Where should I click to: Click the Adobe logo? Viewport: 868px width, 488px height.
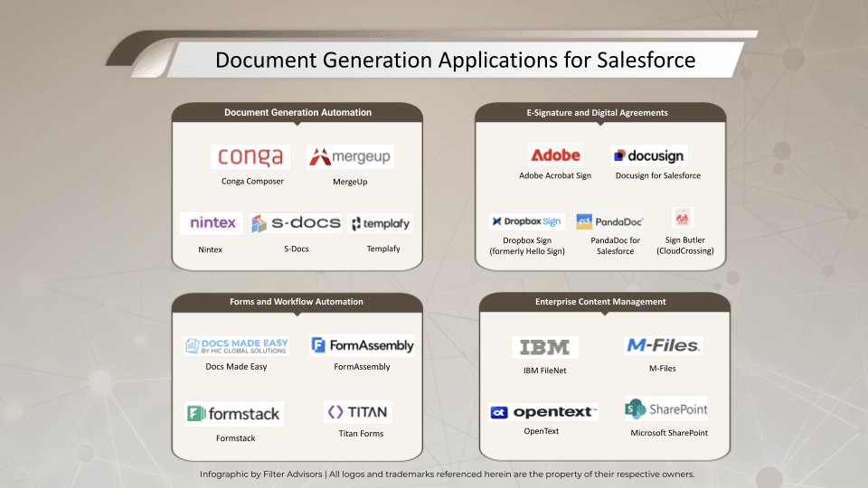pyautogui.click(x=555, y=155)
